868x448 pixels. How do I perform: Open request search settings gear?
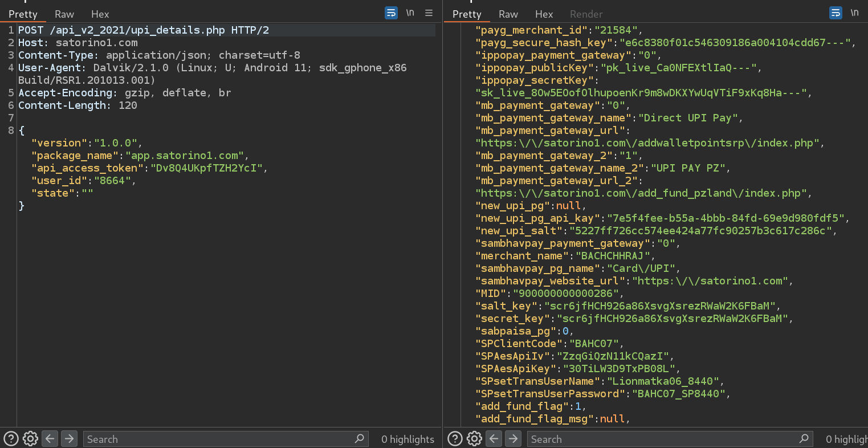30,439
